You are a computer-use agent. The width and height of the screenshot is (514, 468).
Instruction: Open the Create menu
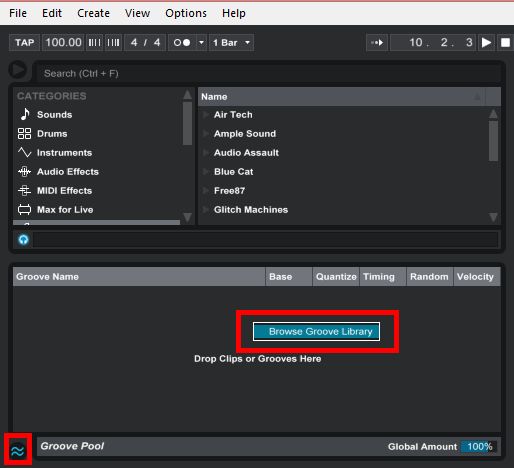(x=93, y=13)
